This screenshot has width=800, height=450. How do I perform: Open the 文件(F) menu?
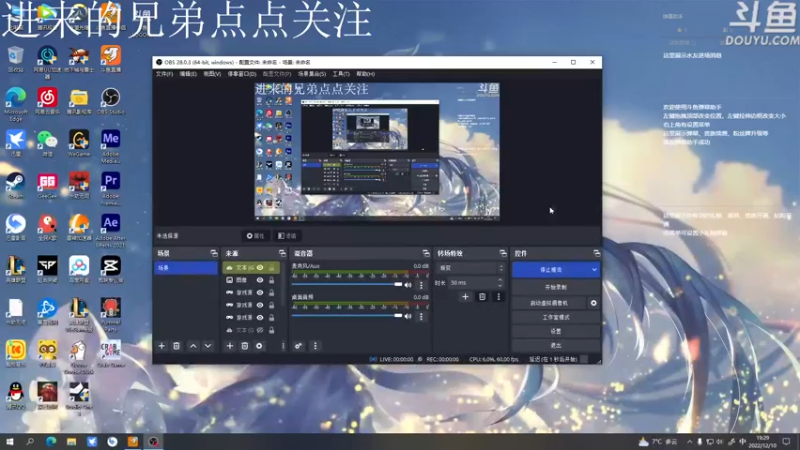pyautogui.click(x=164, y=74)
